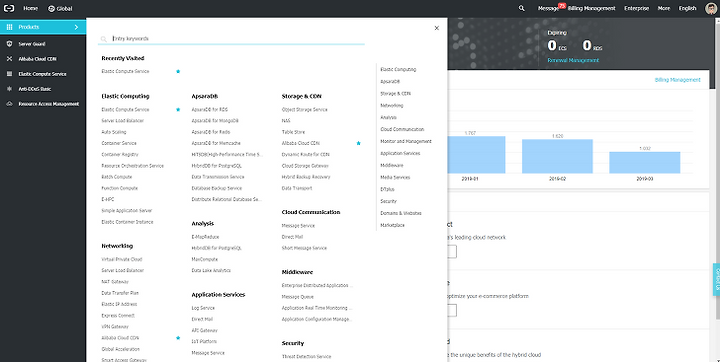
Task: Open the More menu
Action: coord(664,8)
